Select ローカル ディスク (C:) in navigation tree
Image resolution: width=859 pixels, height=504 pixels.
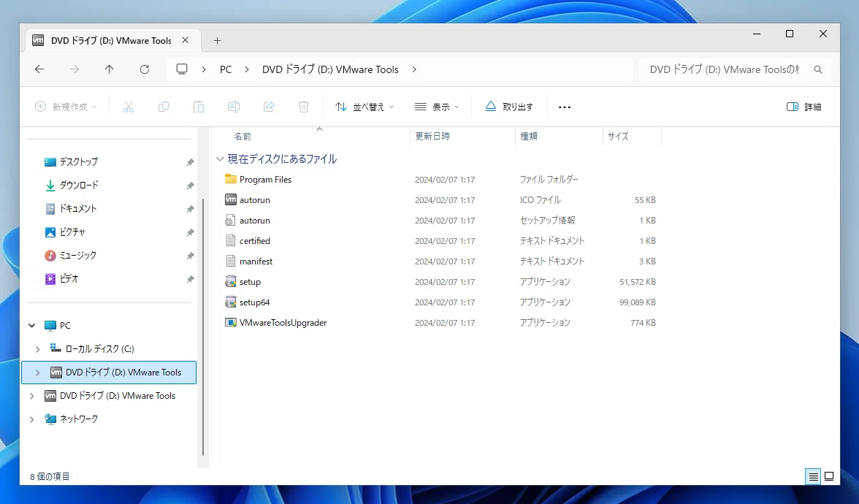(99, 349)
